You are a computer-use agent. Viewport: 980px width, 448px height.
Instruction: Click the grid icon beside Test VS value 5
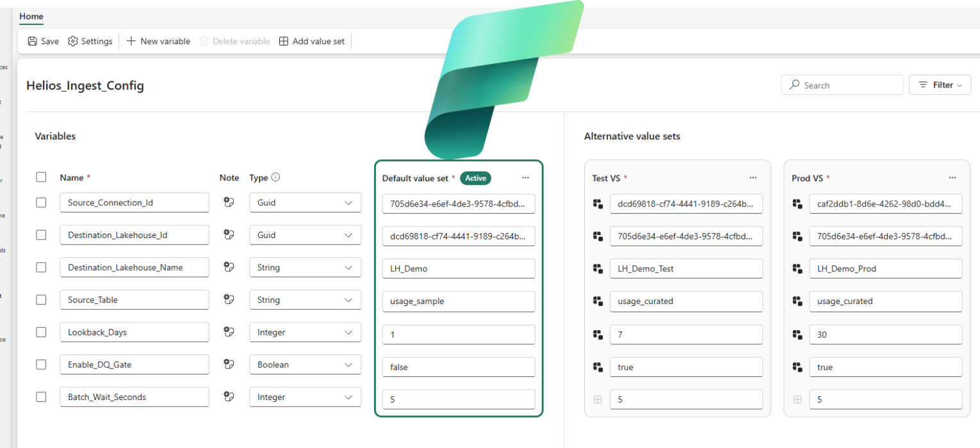pyautogui.click(x=598, y=399)
